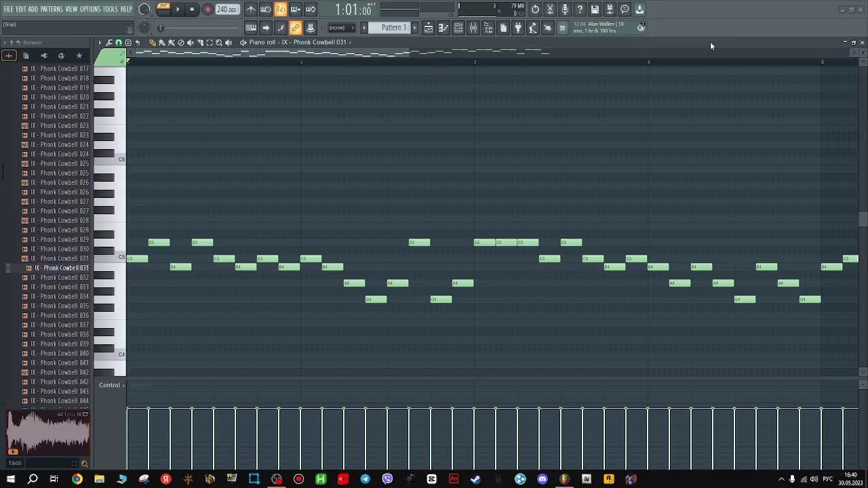Stop playback with the stop button
This screenshot has height=488, width=868.
click(193, 9)
